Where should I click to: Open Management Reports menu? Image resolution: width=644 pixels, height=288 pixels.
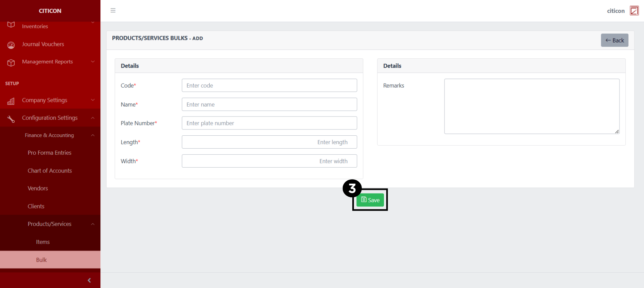coord(47,62)
